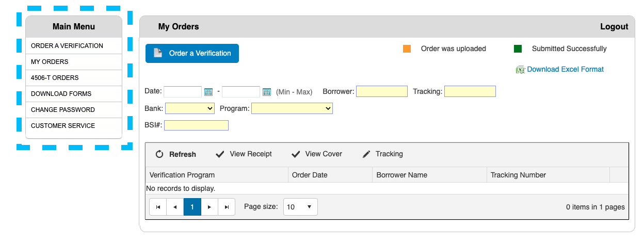644x244 pixels.
Task: Select My Orders in Main Menu
Action: point(74,62)
